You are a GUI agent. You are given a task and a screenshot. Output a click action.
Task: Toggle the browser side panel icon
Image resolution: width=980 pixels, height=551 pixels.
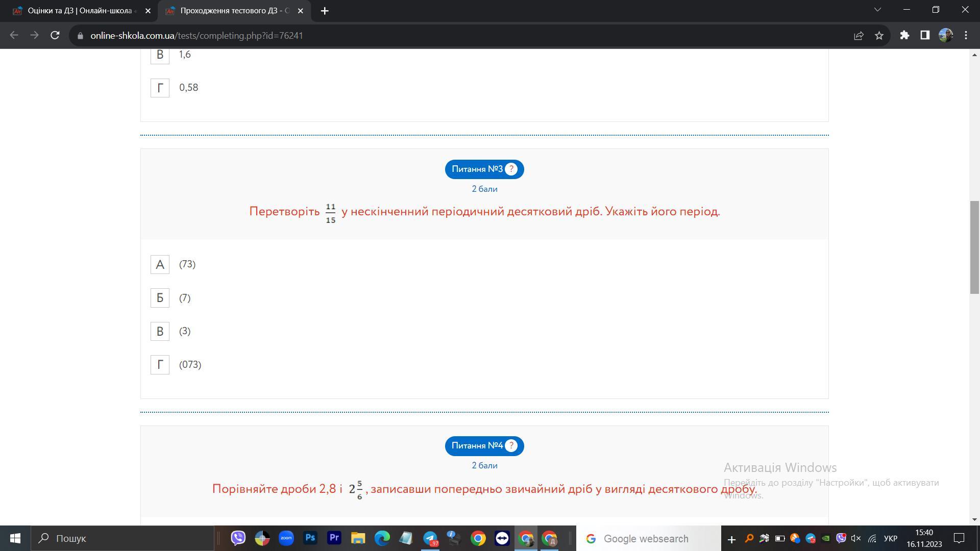925,36
